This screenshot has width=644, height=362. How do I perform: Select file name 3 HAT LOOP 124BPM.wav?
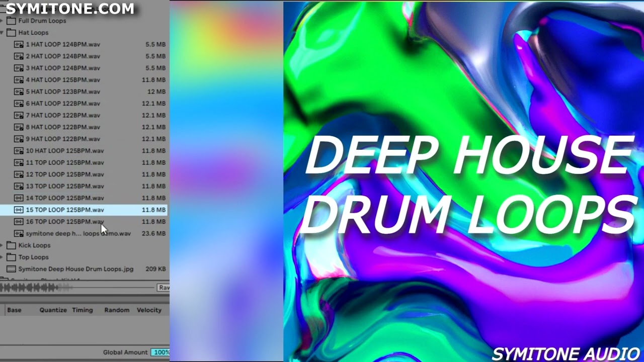[63, 68]
